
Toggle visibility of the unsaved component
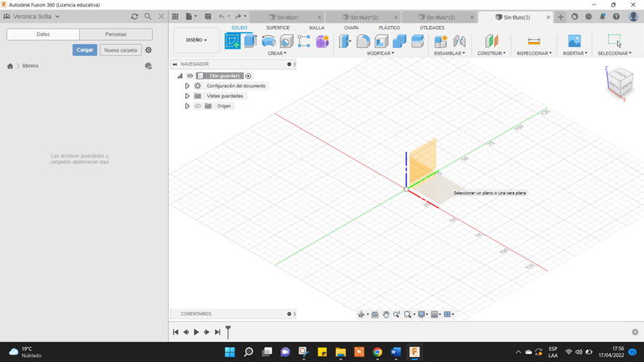click(x=190, y=76)
